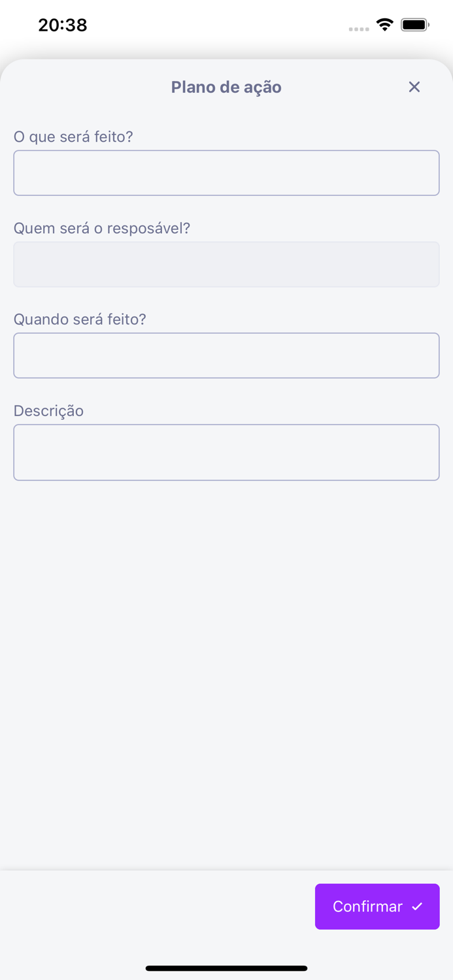Select the 'O que será feito?' label
453x980 pixels.
73,137
